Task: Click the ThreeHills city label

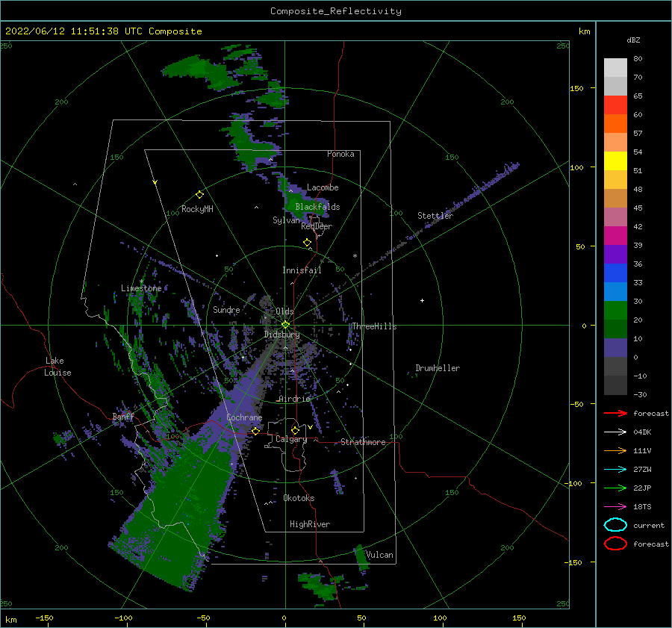Action: (375, 326)
